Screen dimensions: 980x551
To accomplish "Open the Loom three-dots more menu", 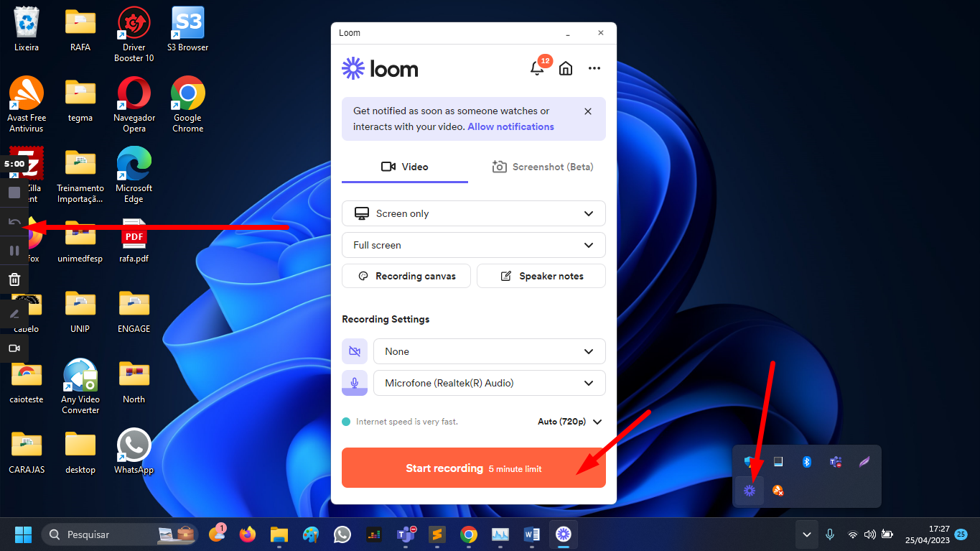I will tap(594, 68).
